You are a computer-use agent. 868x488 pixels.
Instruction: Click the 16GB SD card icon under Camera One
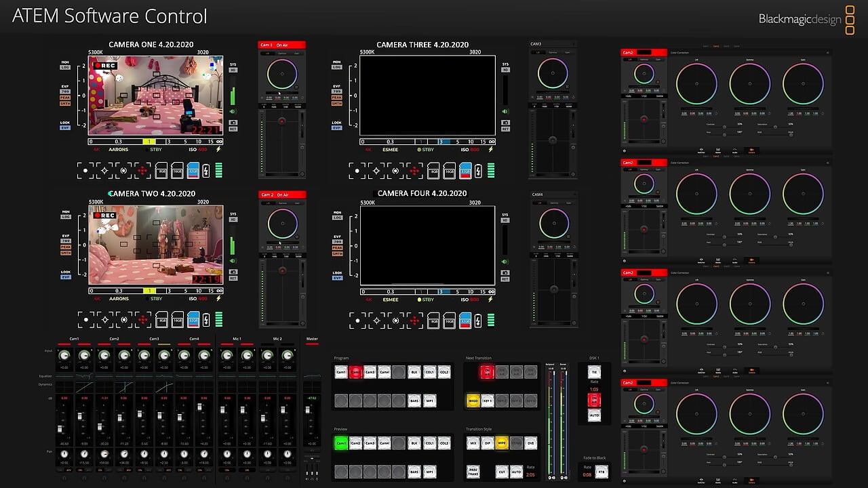(x=177, y=170)
